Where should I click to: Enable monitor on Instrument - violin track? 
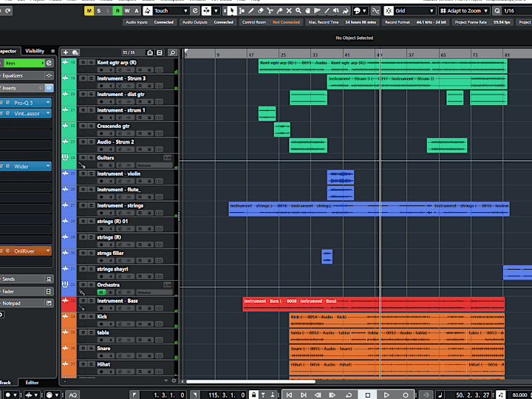point(111,181)
